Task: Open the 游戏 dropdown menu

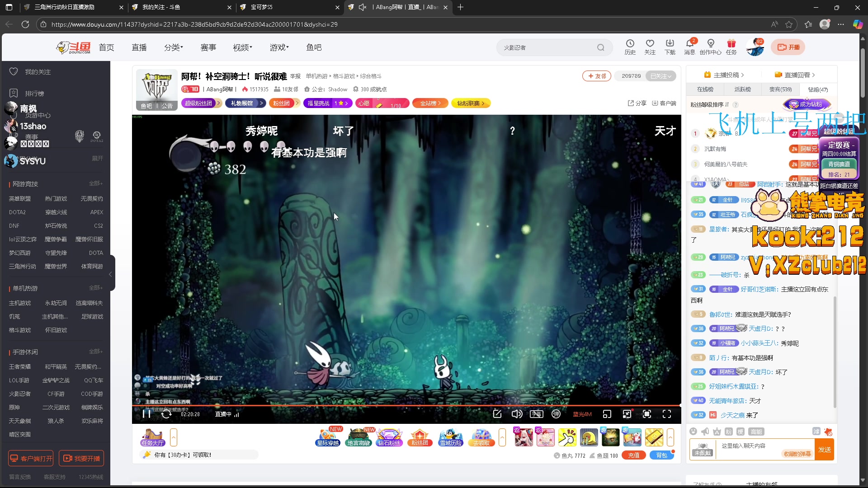Action: point(279,47)
